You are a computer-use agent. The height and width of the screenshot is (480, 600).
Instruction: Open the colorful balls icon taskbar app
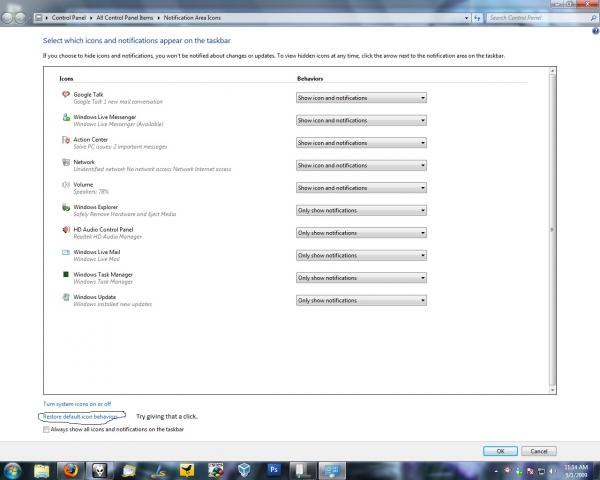click(x=215, y=470)
